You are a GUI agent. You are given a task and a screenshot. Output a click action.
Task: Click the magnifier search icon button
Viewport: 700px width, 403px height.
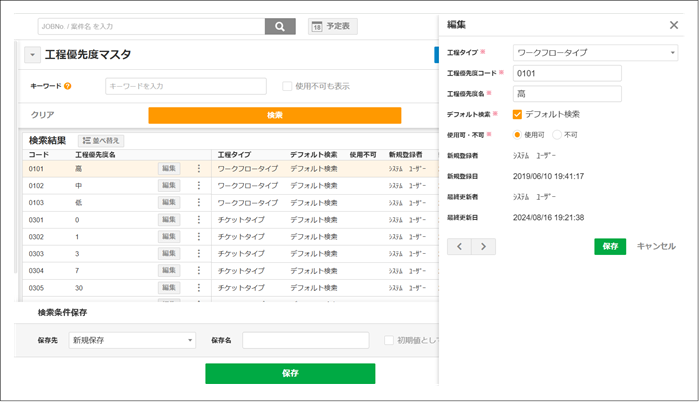(280, 27)
